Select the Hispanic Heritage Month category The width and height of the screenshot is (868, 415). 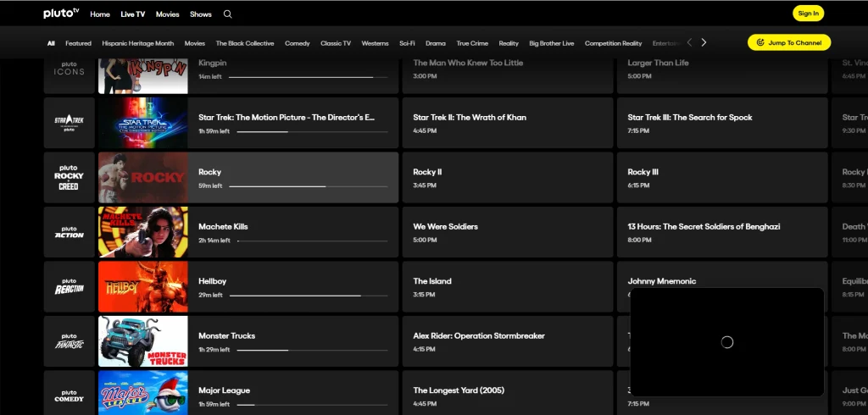[138, 43]
